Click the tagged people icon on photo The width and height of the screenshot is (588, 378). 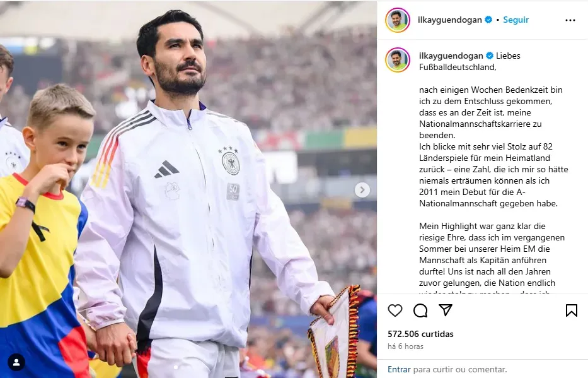pos(16,363)
